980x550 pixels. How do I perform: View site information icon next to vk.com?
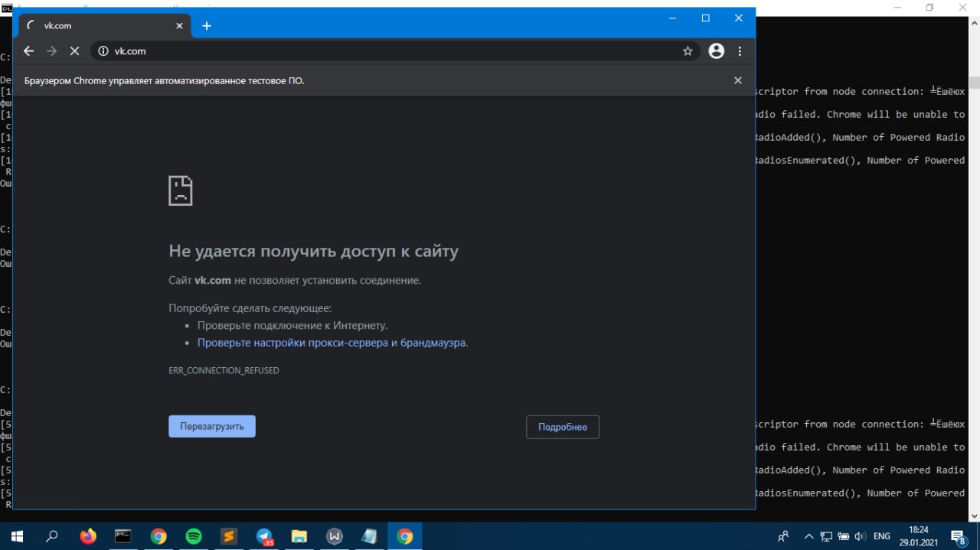103,51
